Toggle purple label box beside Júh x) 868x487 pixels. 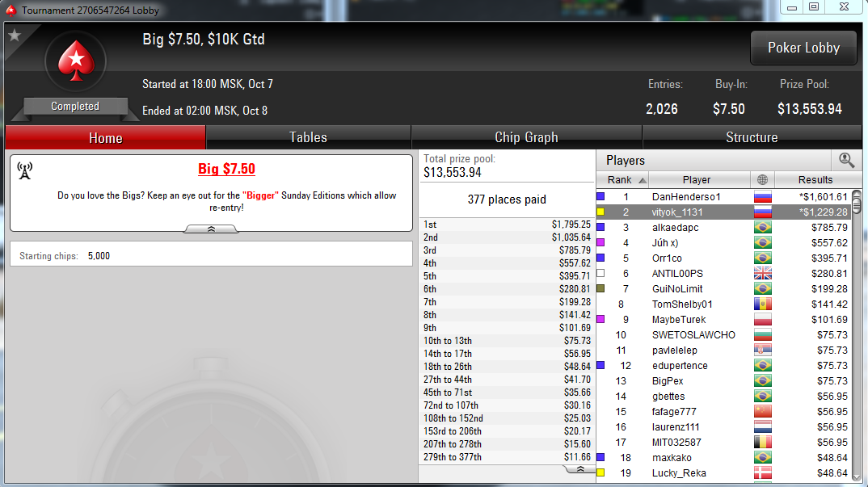600,242
